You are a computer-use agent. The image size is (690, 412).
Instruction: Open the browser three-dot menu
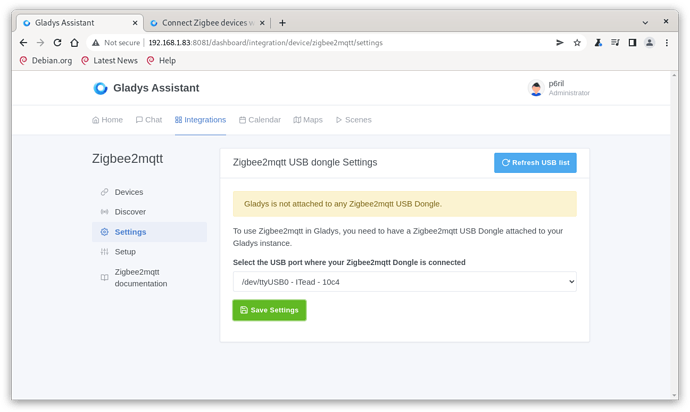[667, 43]
